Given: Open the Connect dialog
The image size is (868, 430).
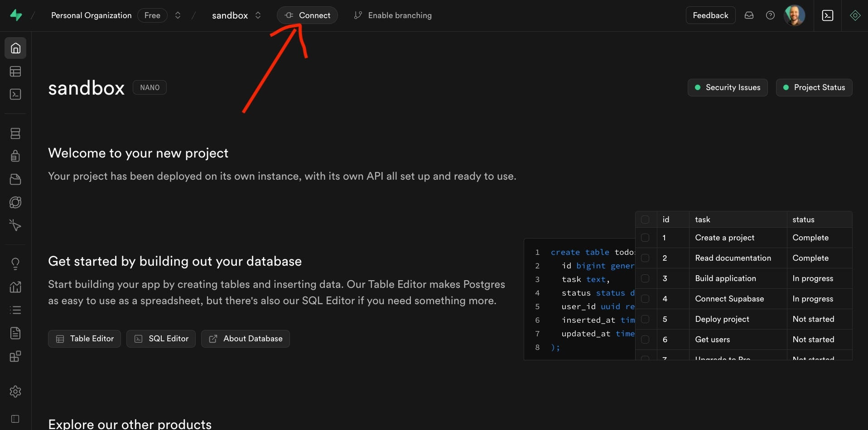Looking at the screenshot, I should (x=307, y=15).
